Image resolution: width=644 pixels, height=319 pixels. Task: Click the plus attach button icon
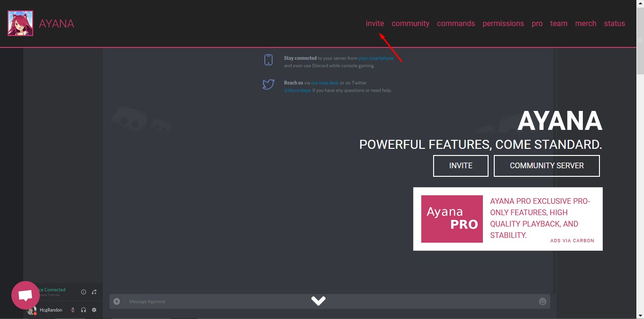click(x=117, y=301)
